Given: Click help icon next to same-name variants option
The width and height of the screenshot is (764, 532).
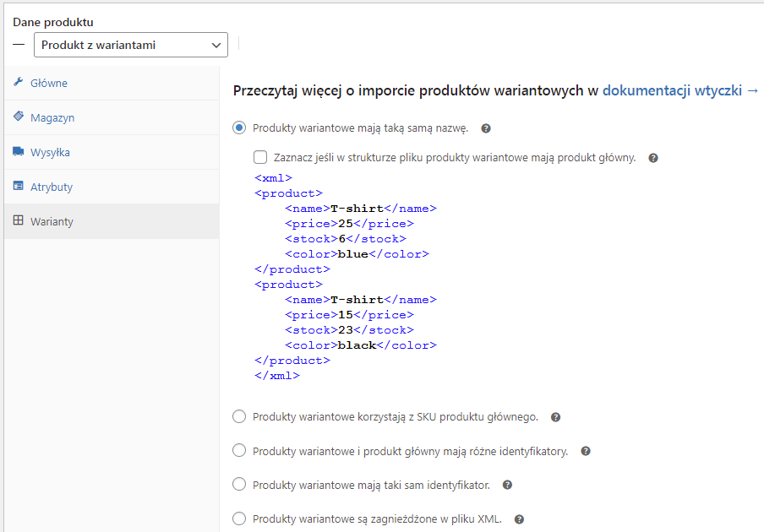Looking at the screenshot, I should (486, 128).
